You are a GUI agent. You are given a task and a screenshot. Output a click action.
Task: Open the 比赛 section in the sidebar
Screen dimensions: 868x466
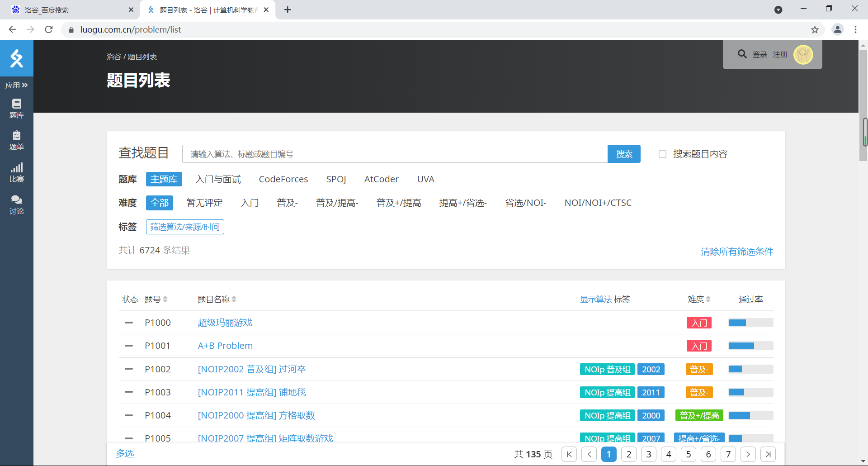16,171
